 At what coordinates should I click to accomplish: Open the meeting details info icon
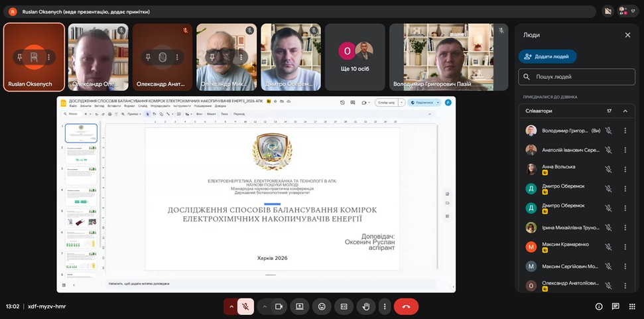(x=599, y=306)
